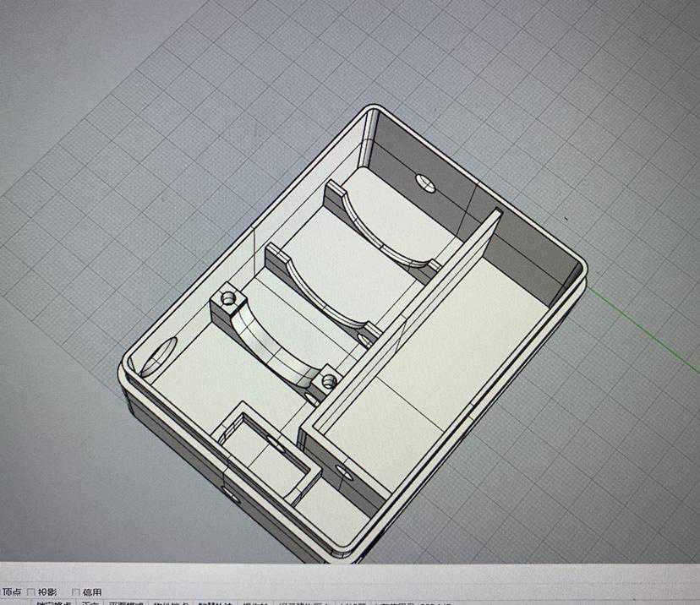Toggle 正交 ortho mode in status bar
The height and width of the screenshot is (605, 700).
pos(90,602)
